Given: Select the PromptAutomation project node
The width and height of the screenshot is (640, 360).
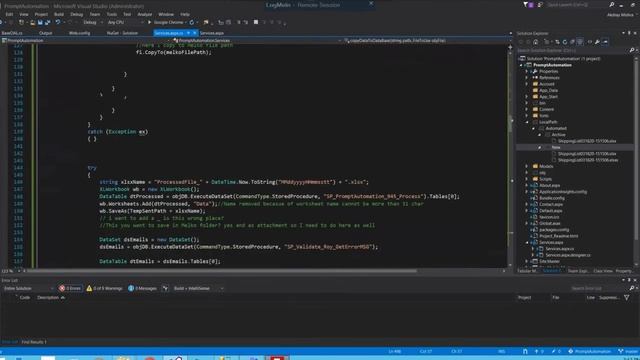Looking at the screenshot, I should [552, 65].
